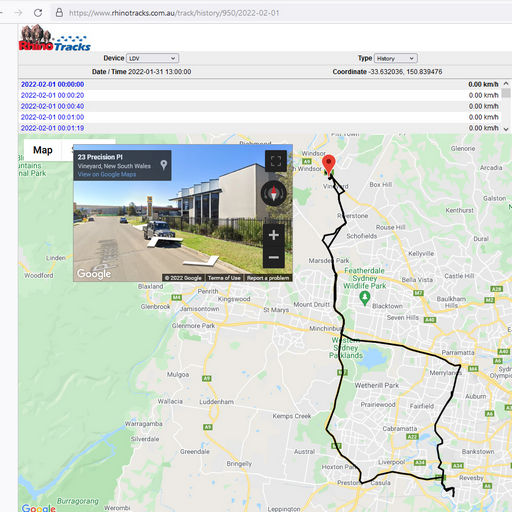The height and width of the screenshot is (512, 512).
Task: Open the Type History dropdown
Action: [x=396, y=58]
